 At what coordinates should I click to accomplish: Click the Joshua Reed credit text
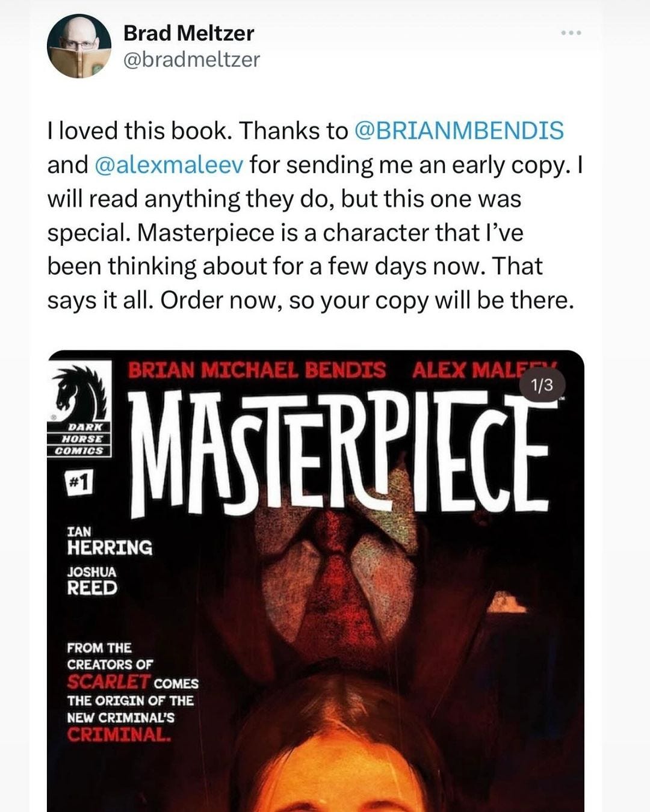tap(92, 581)
